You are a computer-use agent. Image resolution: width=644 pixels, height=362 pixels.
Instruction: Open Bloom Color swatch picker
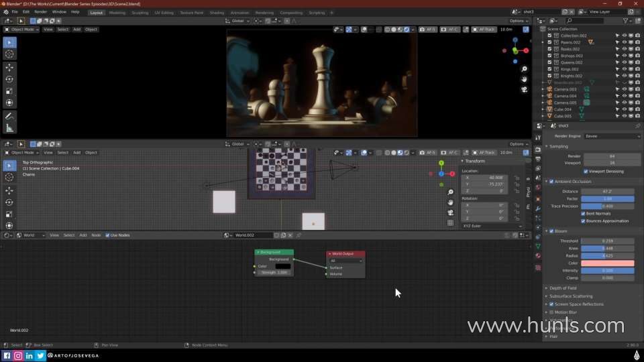pyautogui.click(x=608, y=263)
